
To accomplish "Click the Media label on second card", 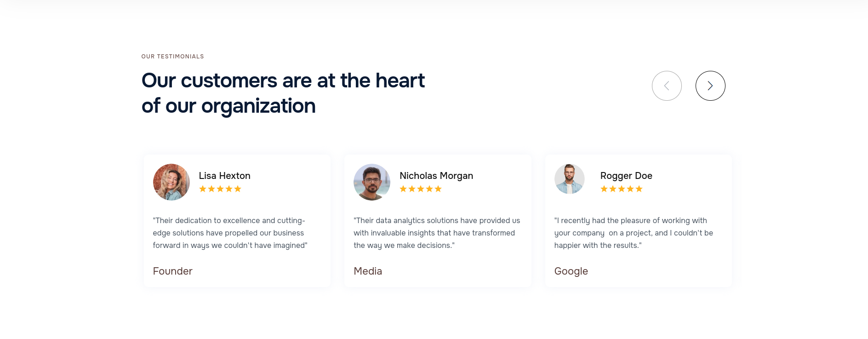I will [x=368, y=271].
